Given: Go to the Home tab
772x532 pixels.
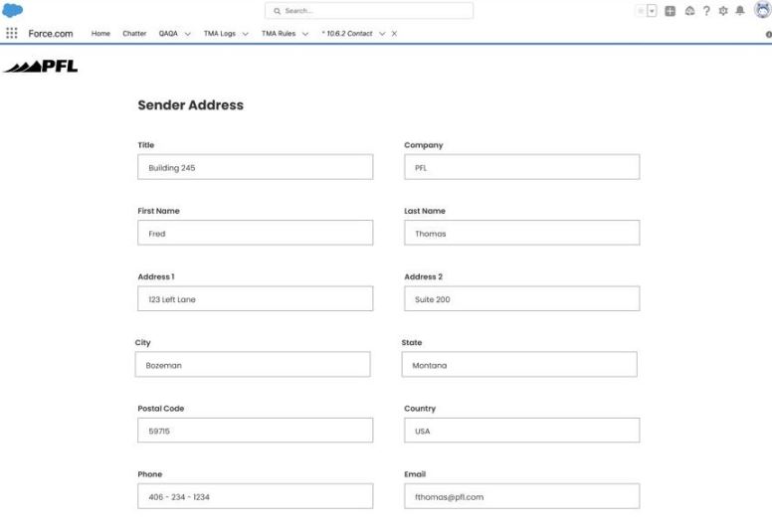Looking at the screenshot, I should (x=100, y=34).
